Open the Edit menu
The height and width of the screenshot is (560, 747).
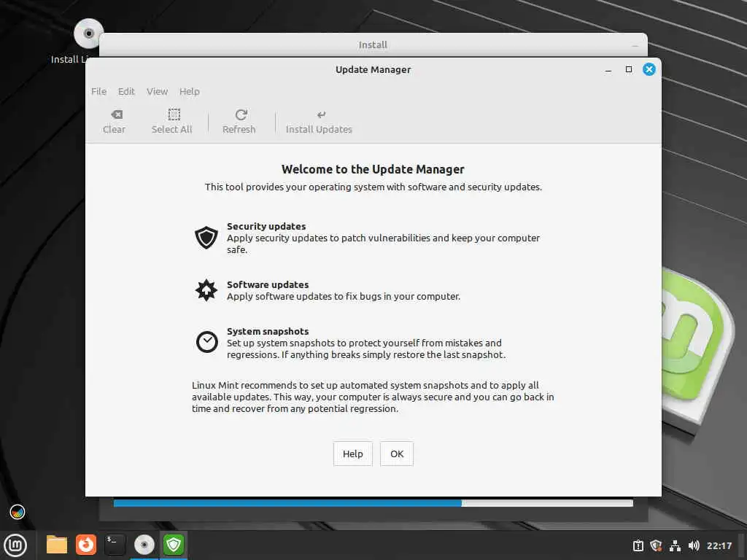[x=126, y=91]
